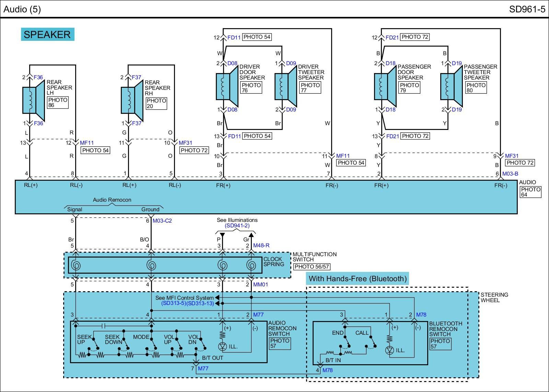
Task: Click the M03-C2 connector label
Action: (x=162, y=221)
